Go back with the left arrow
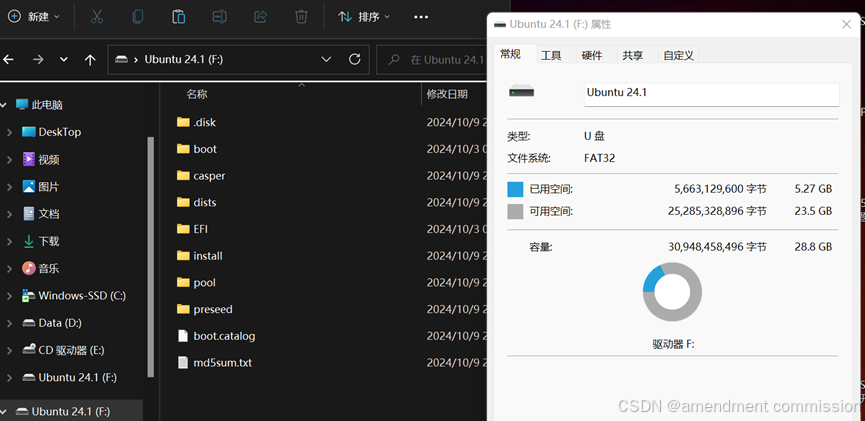This screenshot has width=865, height=421. point(8,60)
